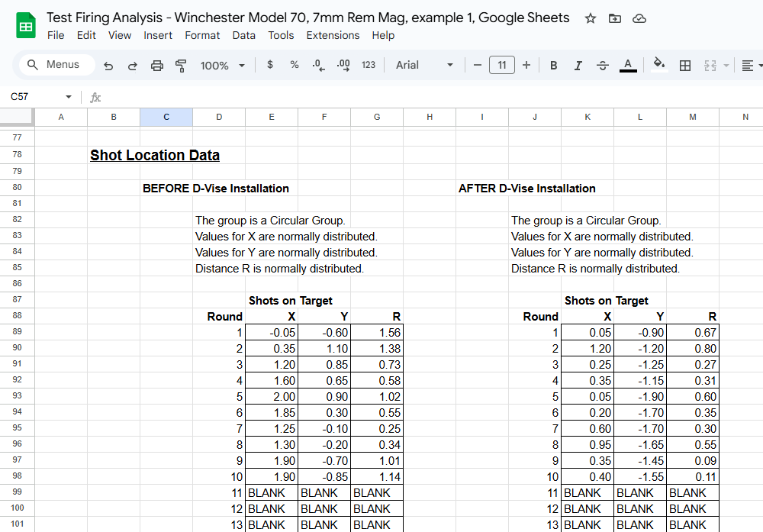Format selection as percent
Image resolution: width=763 pixels, height=532 pixels.
[x=295, y=65]
